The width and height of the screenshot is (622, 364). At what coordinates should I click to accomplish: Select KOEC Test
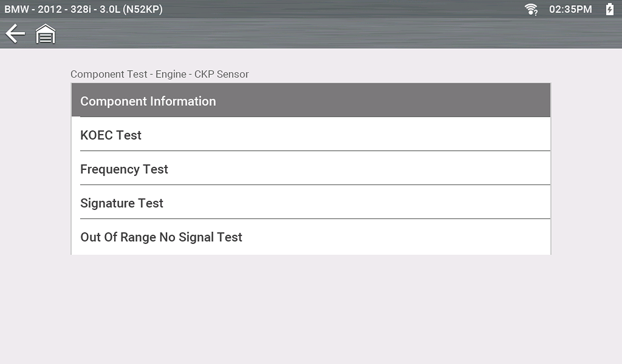(x=311, y=135)
